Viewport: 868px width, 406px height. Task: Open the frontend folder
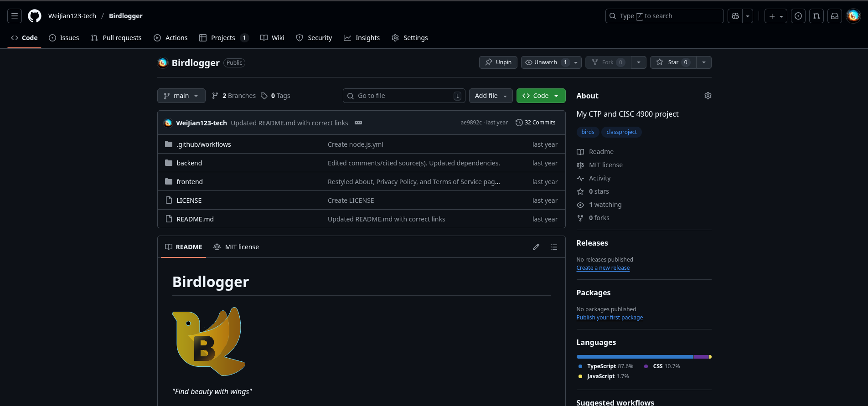pyautogui.click(x=190, y=182)
